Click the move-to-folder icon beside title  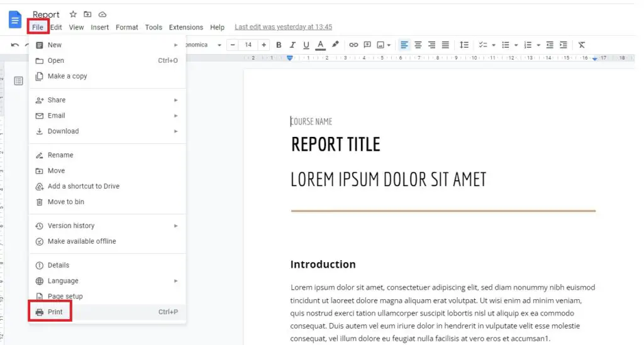click(x=87, y=14)
